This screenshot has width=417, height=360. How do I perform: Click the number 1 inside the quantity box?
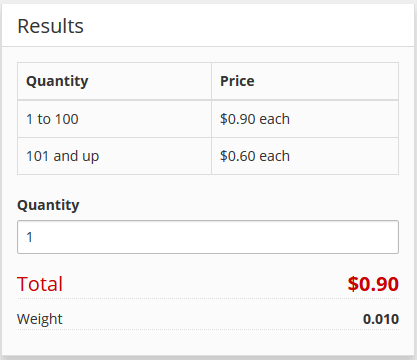point(29,237)
